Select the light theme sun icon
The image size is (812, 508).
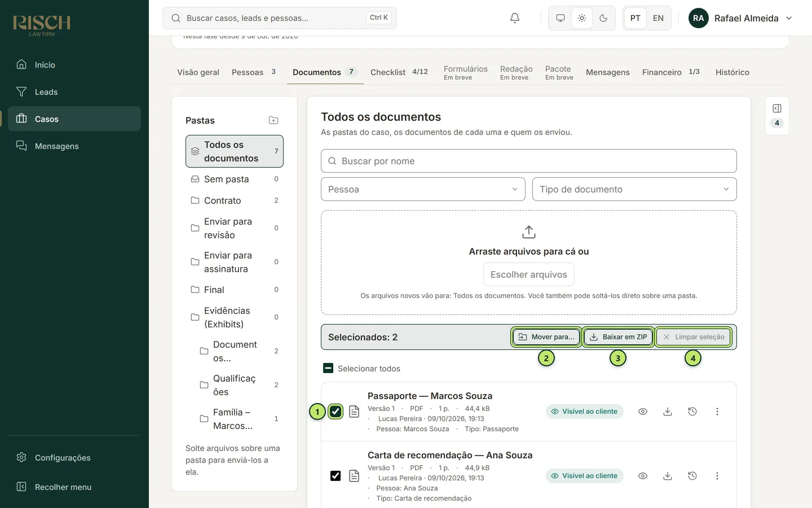coord(582,18)
